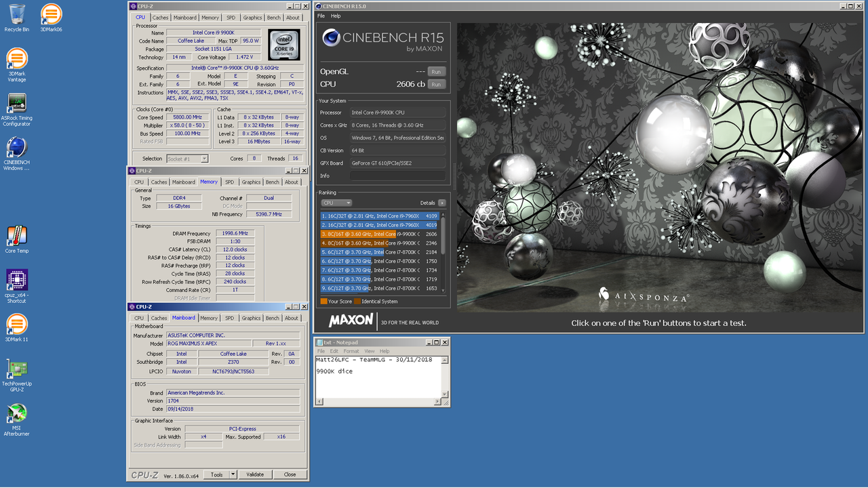Click the Info field in Your System
This screenshot has width=868, height=488.
[x=397, y=176]
